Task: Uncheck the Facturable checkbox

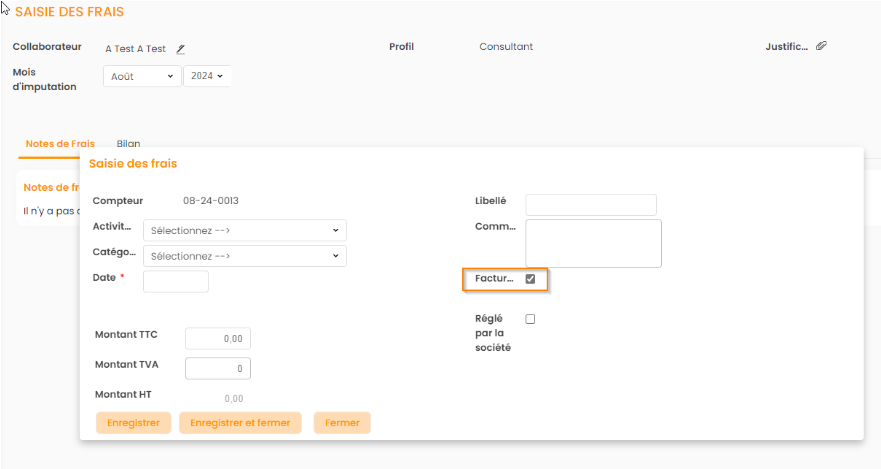Action: pos(530,279)
